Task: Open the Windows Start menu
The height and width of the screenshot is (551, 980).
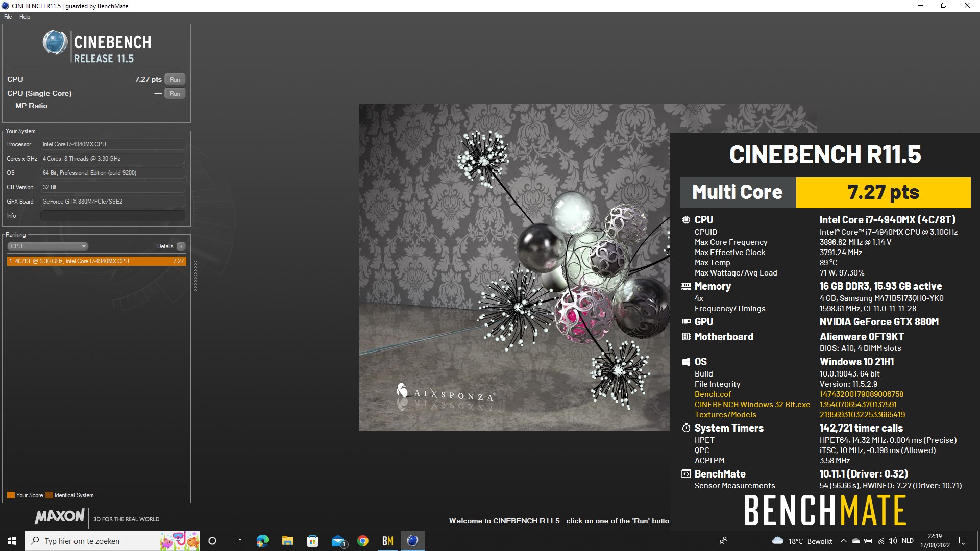Action: (x=12, y=541)
